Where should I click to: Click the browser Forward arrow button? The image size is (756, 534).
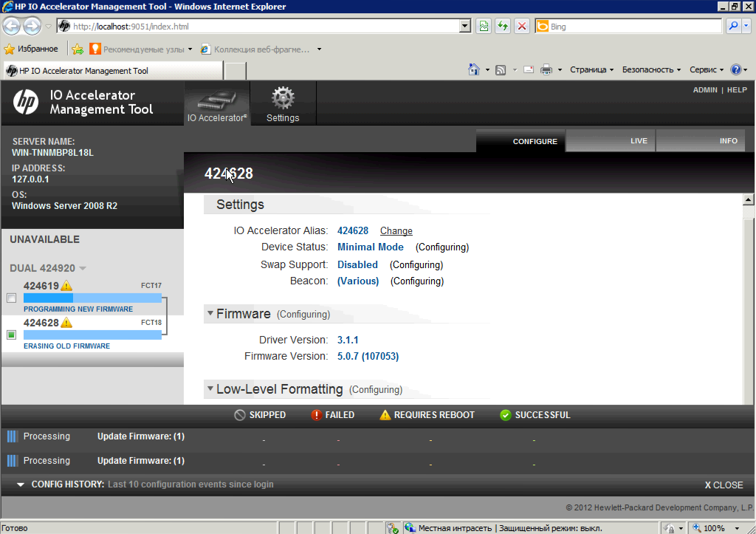(x=32, y=26)
